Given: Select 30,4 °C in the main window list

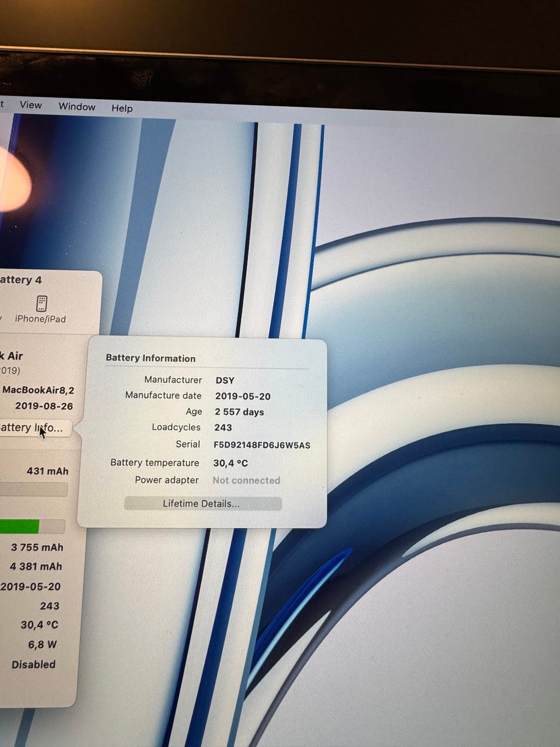Looking at the screenshot, I should pyautogui.click(x=39, y=625).
